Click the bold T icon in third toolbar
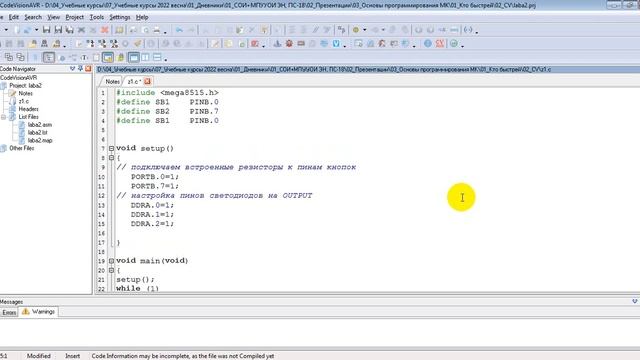Screen dimensions: 640x360 click(84, 57)
